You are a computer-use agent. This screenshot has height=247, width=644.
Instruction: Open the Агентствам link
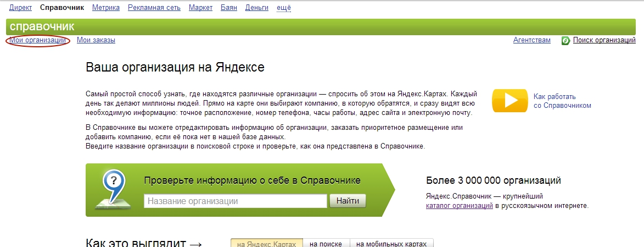(x=532, y=40)
